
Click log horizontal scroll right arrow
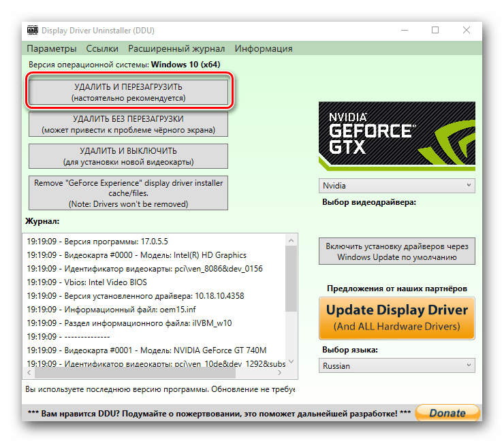(280, 372)
